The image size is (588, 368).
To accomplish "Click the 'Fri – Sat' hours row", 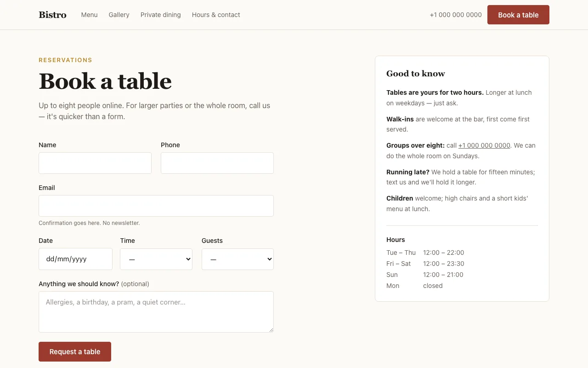I will (x=425, y=264).
